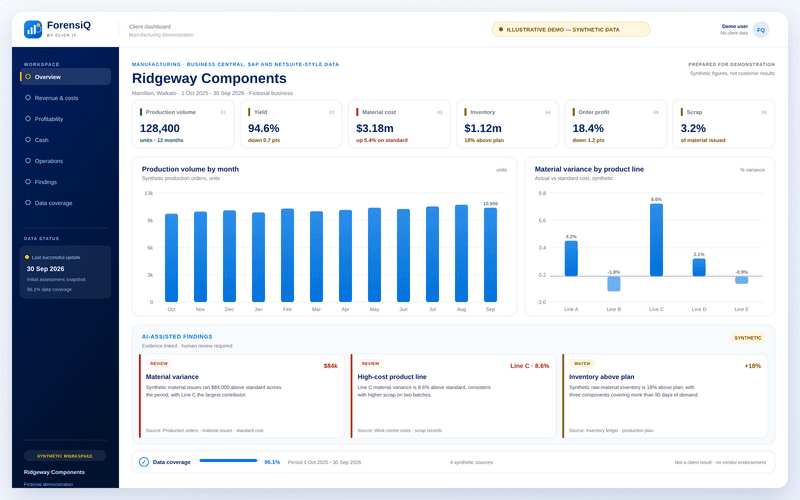The height and width of the screenshot is (500, 800).
Task: Click the '18% above plan' inventory text
Action: [484, 140]
